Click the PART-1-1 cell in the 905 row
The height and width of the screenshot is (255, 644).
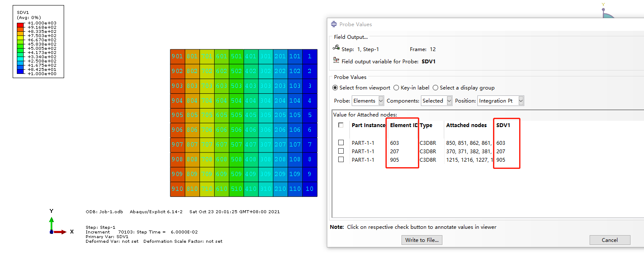coord(363,160)
